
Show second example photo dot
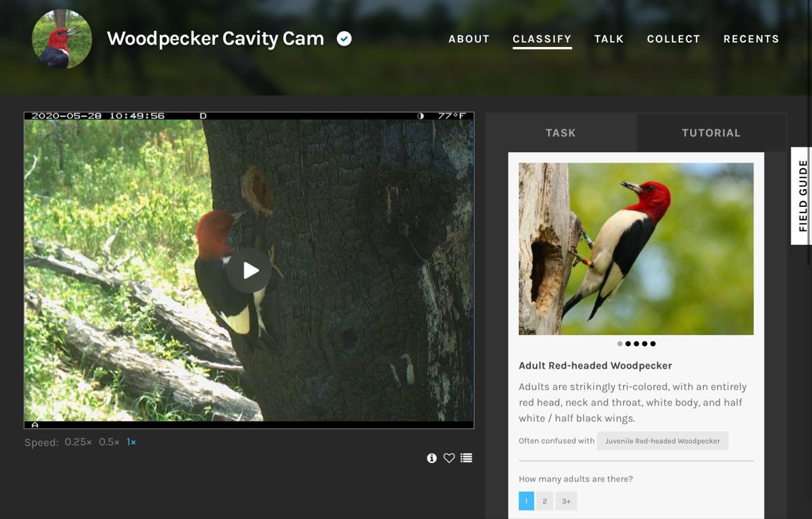tap(628, 344)
